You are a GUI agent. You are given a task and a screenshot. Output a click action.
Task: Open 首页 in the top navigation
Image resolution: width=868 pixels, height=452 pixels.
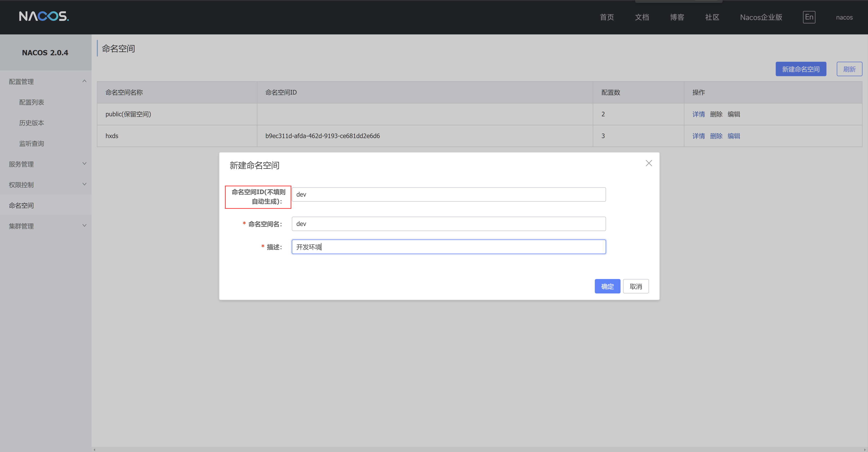tap(607, 17)
